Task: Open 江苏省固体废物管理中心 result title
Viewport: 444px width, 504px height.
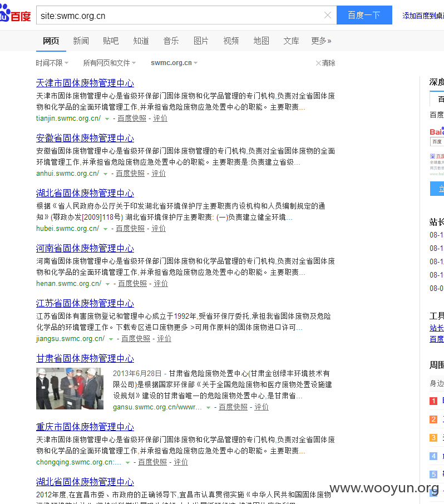Action: (x=85, y=303)
